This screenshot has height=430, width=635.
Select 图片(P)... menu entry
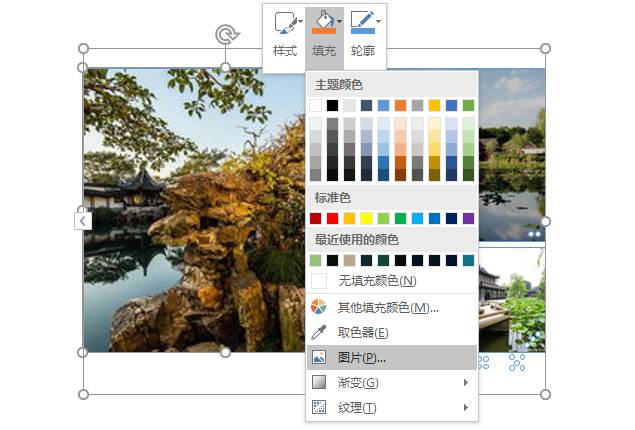tap(392, 358)
